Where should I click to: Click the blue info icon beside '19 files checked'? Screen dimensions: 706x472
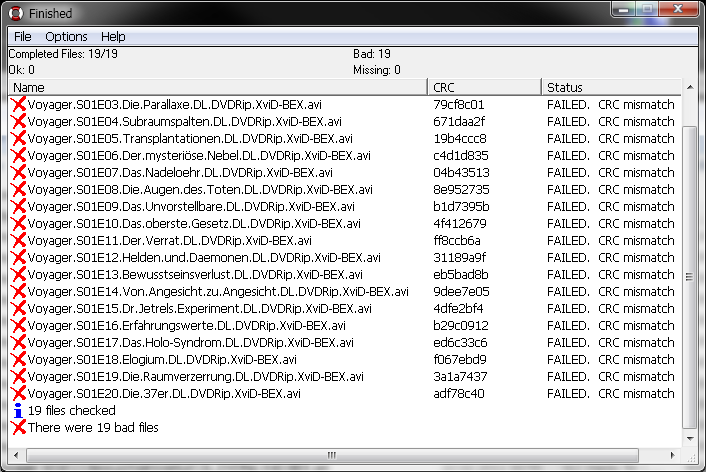click(x=18, y=411)
